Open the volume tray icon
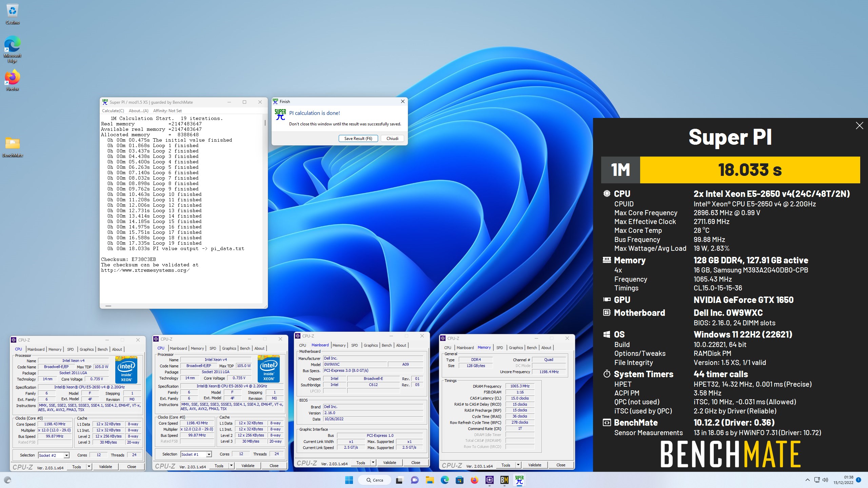The width and height of the screenshot is (868, 488). click(825, 480)
